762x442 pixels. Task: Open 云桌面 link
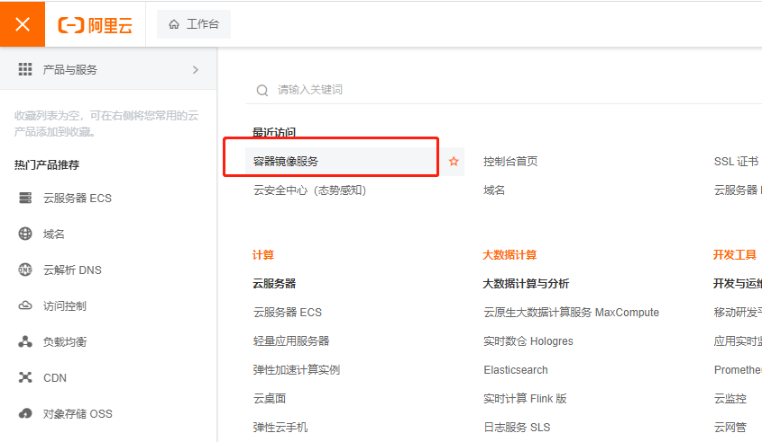pos(269,398)
